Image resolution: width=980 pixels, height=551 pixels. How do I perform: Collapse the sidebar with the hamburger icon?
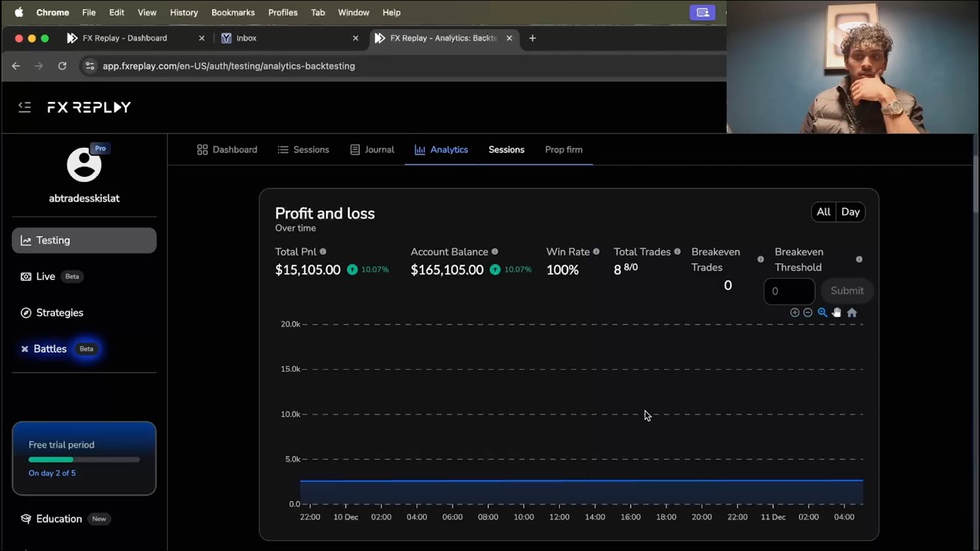[24, 107]
